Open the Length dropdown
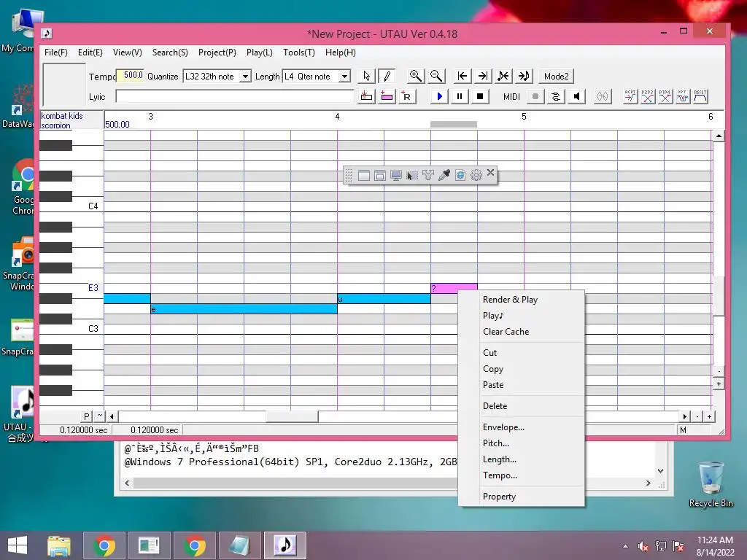747x560 pixels. point(344,76)
